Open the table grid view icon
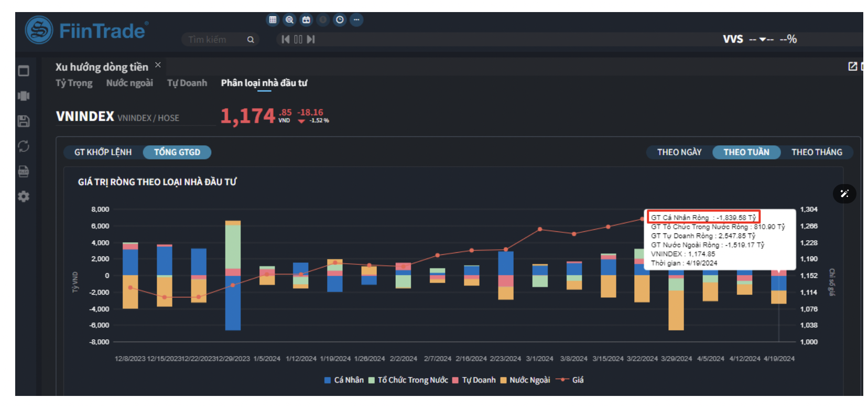Viewport: 868px width, 408px height. pyautogui.click(x=273, y=20)
